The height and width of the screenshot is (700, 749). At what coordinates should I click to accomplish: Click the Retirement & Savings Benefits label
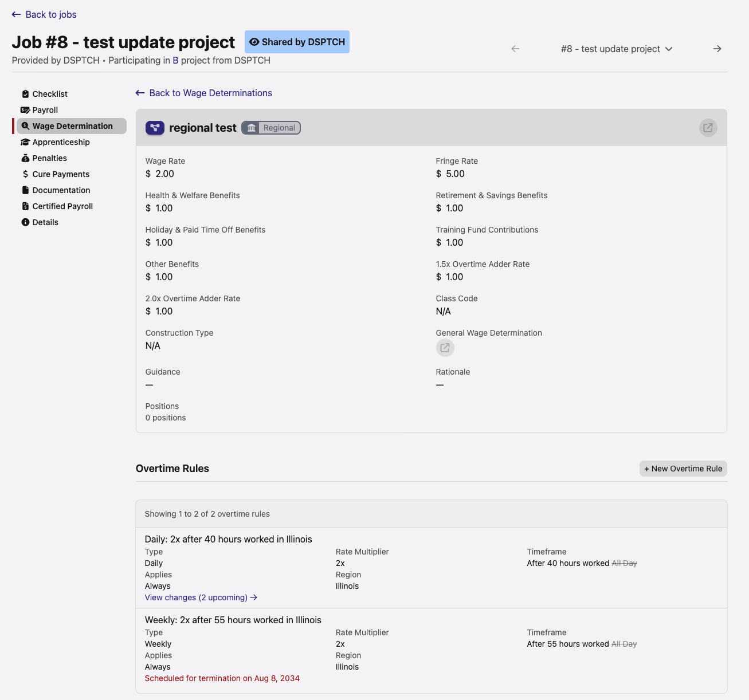tap(492, 195)
